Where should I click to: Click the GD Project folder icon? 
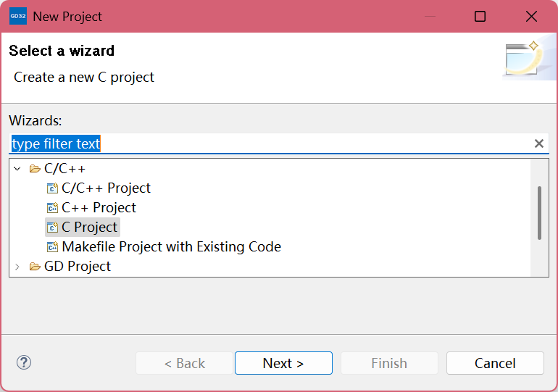point(34,267)
